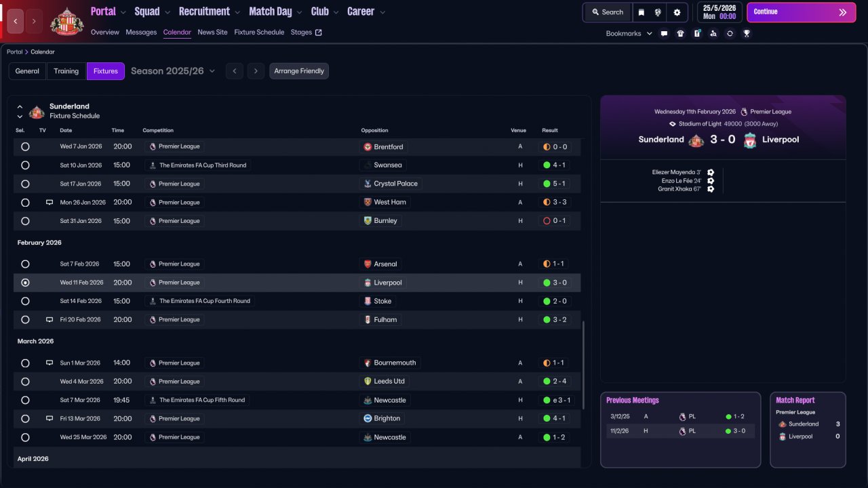The image size is (868, 488).
Task: Click the Leeds Utd club crest
Action: coord(368,382)
